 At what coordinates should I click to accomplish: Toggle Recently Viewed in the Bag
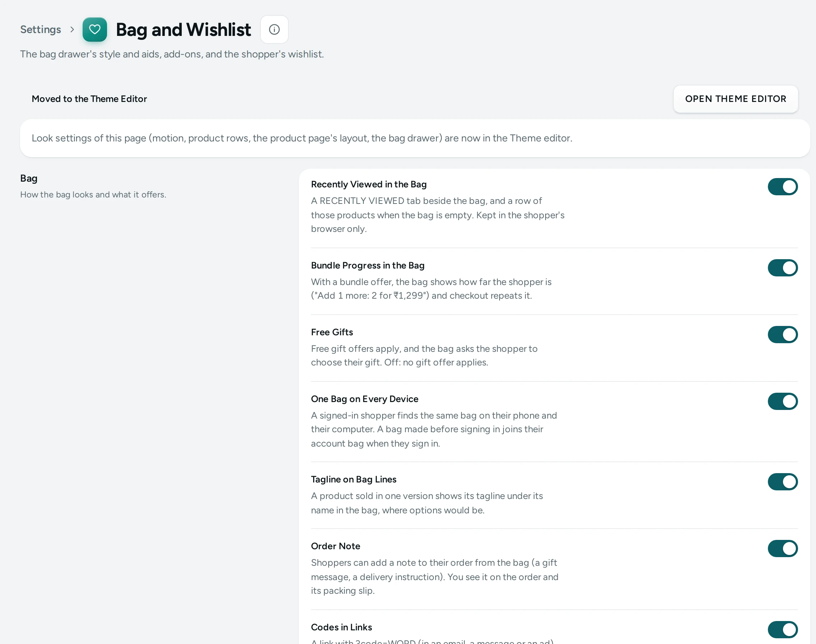pos(783,187)
